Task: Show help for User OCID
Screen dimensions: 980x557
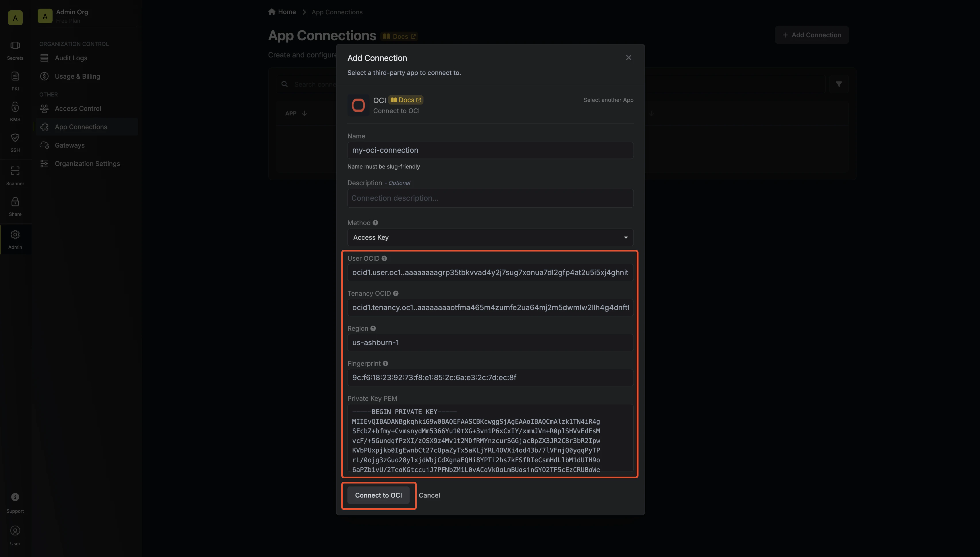Action: pyautogui.click(x=384, y=258)
